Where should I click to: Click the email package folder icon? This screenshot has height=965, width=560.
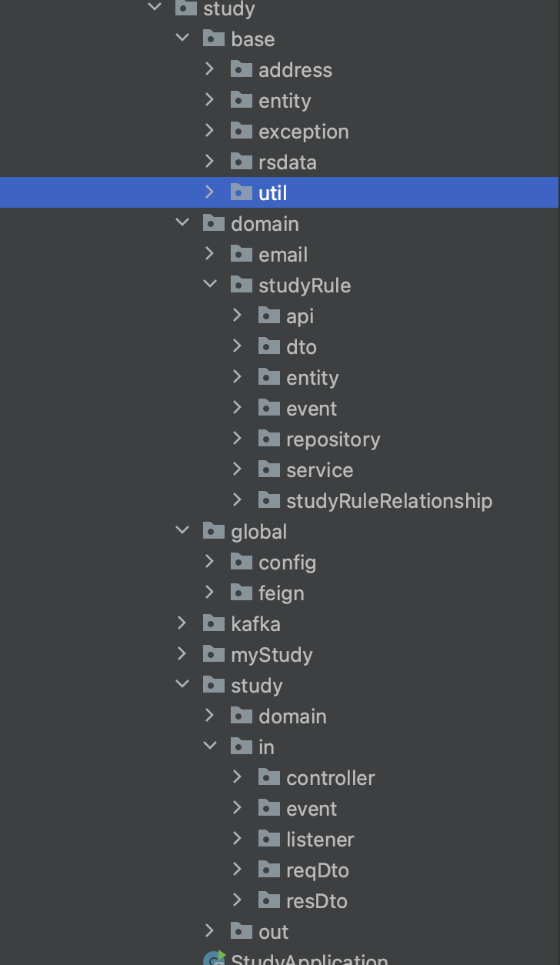[x=241, y=253]
